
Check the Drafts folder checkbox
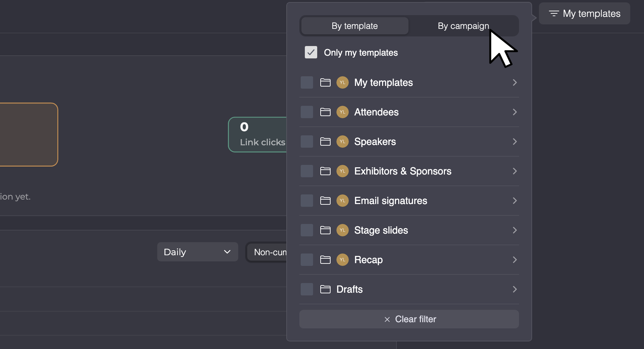point(307,289)
